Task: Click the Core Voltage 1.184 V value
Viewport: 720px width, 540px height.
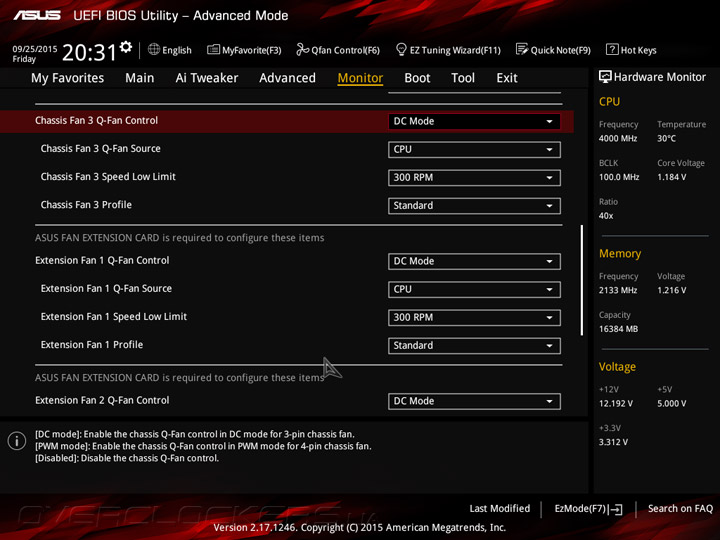Action: (x=671, y=177)
